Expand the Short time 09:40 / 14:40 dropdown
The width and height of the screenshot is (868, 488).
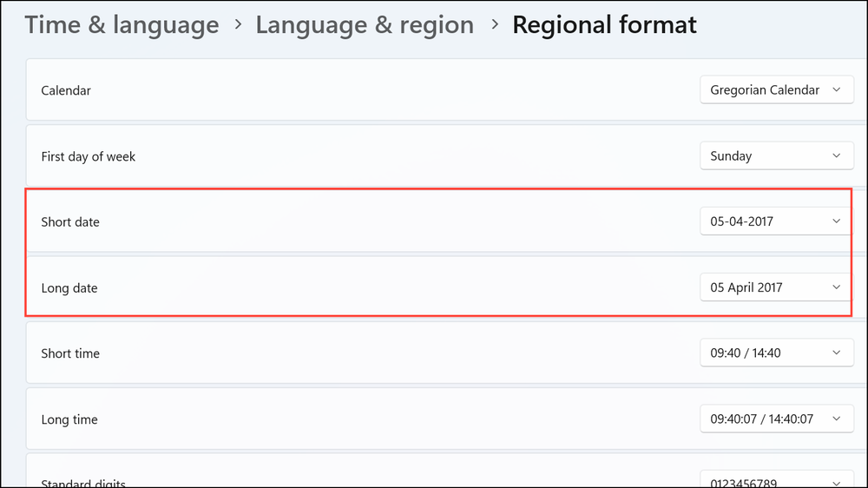[x=776, y=353]
